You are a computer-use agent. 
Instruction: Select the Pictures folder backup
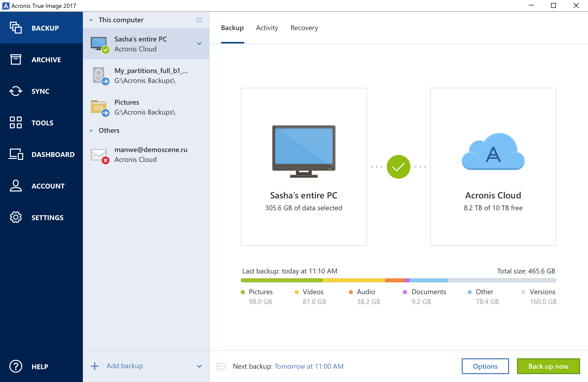pos(146,107)
